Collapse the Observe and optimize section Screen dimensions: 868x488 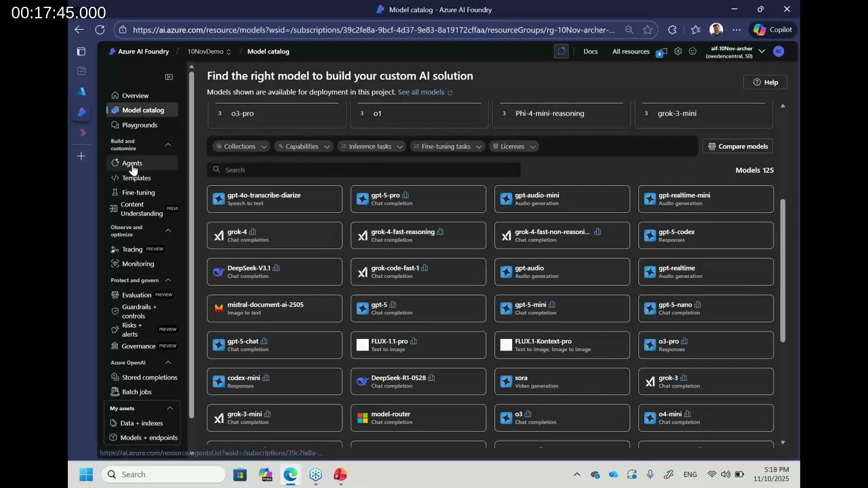(x=168, y=230)
